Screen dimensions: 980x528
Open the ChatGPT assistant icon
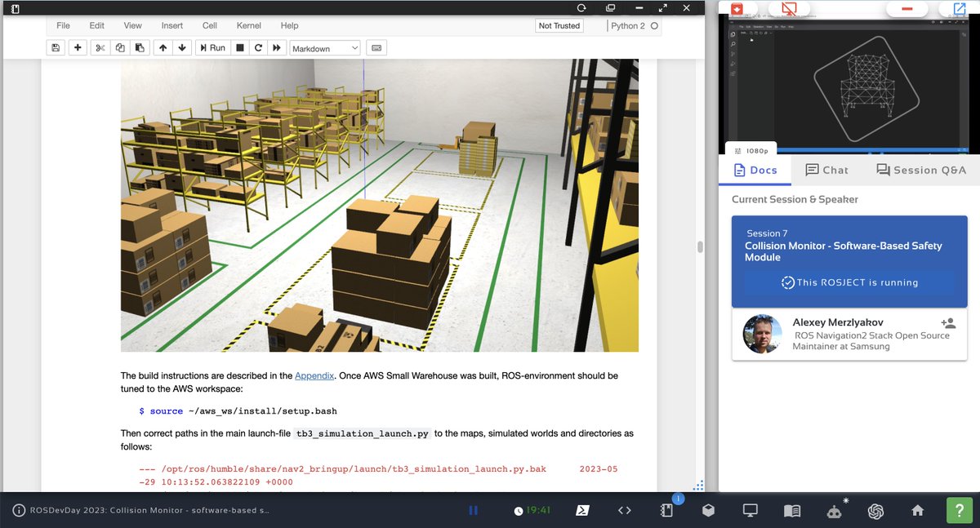tap(876, 510)
